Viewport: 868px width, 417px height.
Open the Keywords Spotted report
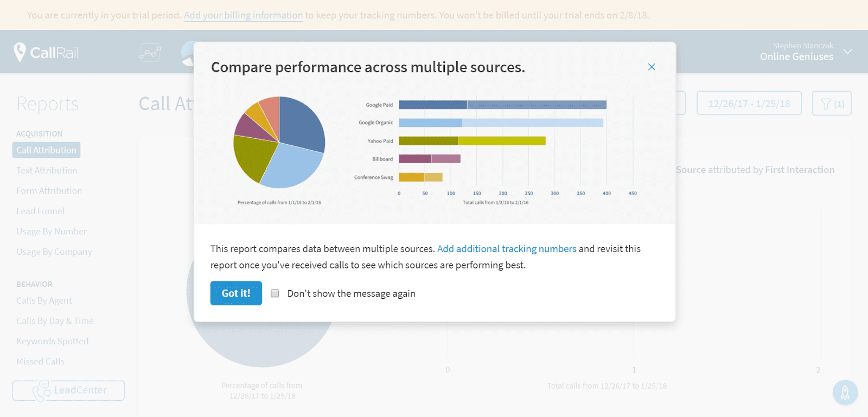pyautogui.click(x=52, y=341)
